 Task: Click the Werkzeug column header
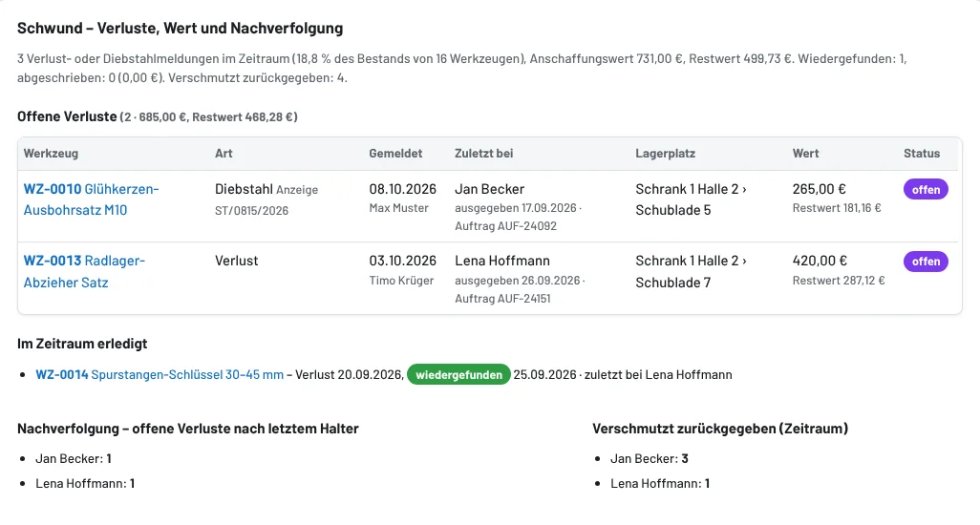51,153
